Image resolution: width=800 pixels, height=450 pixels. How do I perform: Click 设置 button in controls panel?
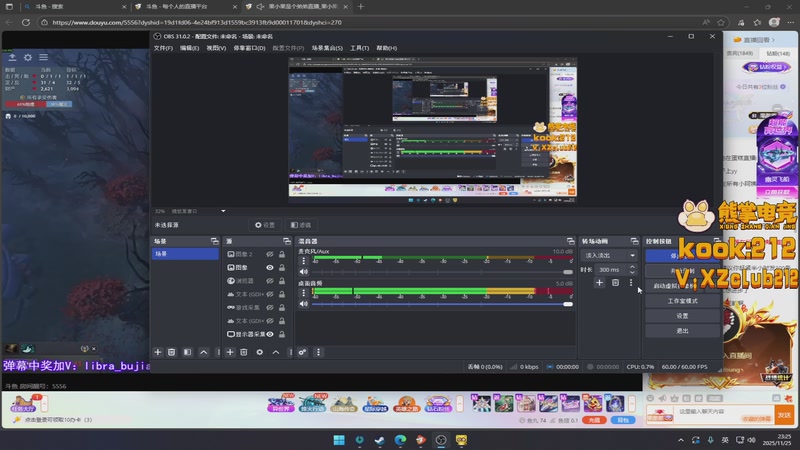(x=683, y=316)
